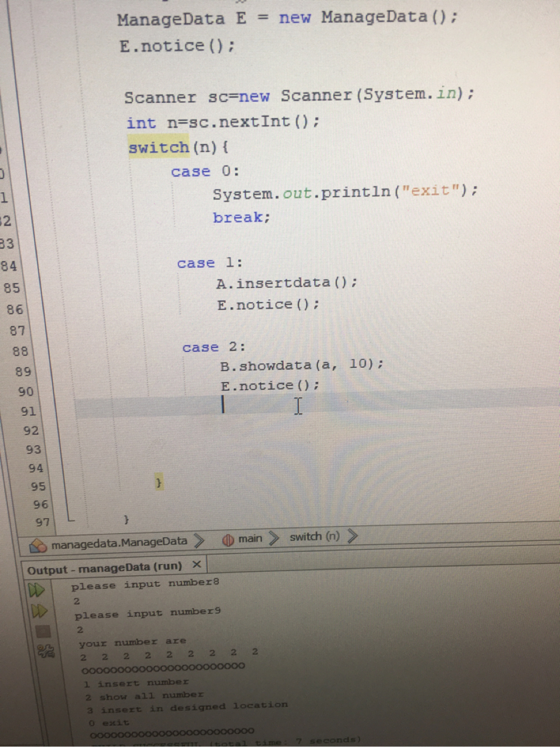The width and height of the screenshot is (560, 747).
Task: Expand arrow after main breadcrumb
Action: pos(274,538)
